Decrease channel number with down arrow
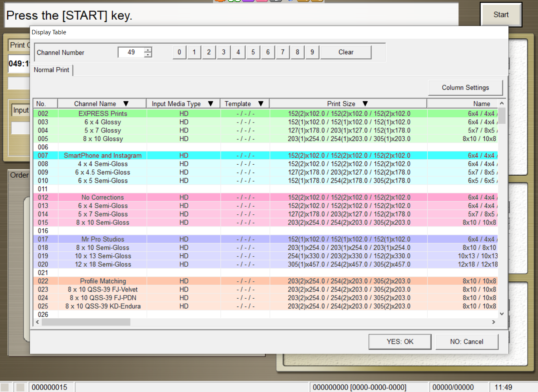The height and width of the screenshot is (392, 538). pyautogui.click(x=148, y=54)
